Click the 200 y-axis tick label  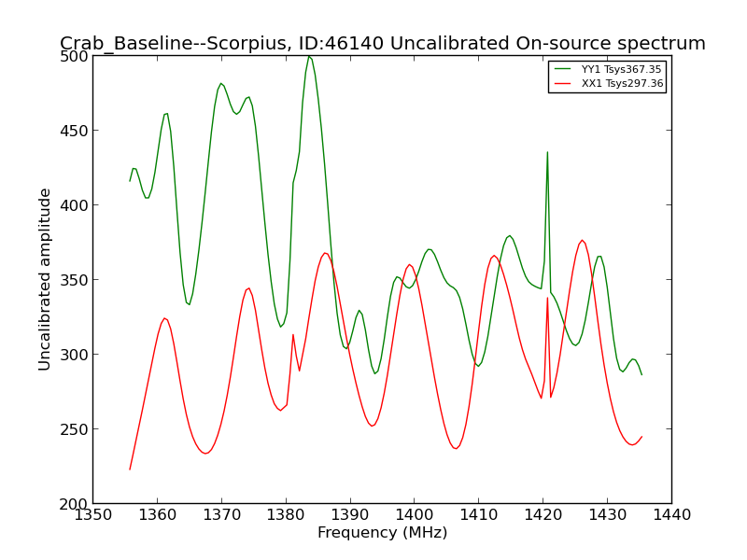(74, 504)
